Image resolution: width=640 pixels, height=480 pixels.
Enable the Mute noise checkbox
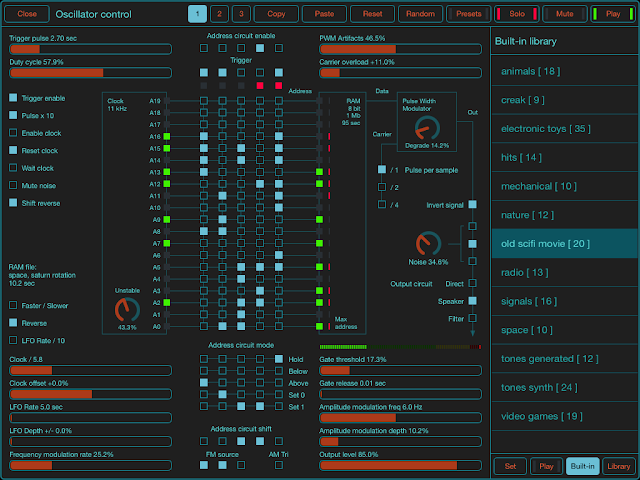pos(13,185)
